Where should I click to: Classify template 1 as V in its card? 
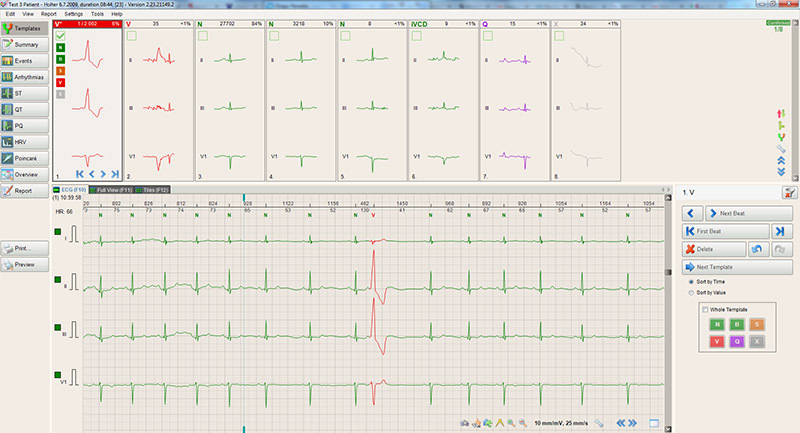tap(60, 83)
